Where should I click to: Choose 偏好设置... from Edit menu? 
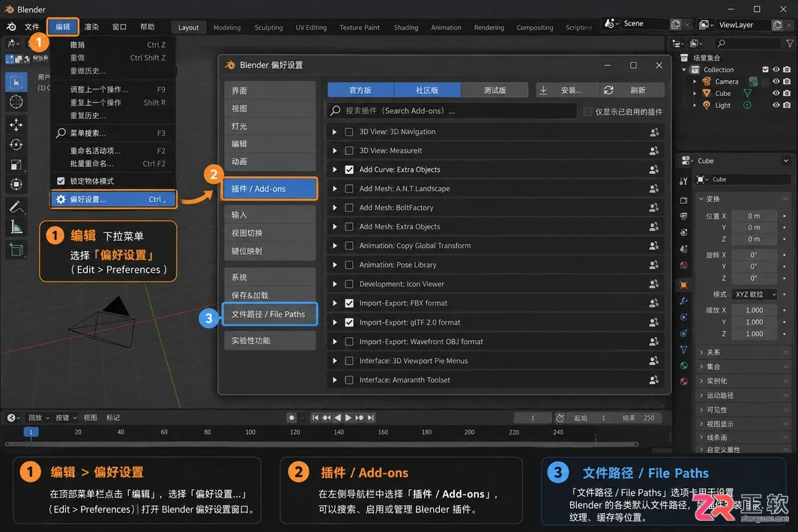click(x=113, y=199)
